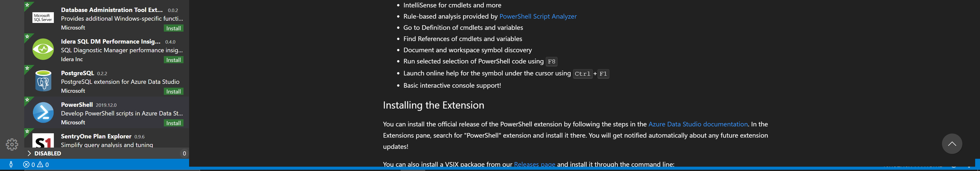Click the Installing the Extension heading
This screenshot has width=980, height=171.
coord(434,105)
